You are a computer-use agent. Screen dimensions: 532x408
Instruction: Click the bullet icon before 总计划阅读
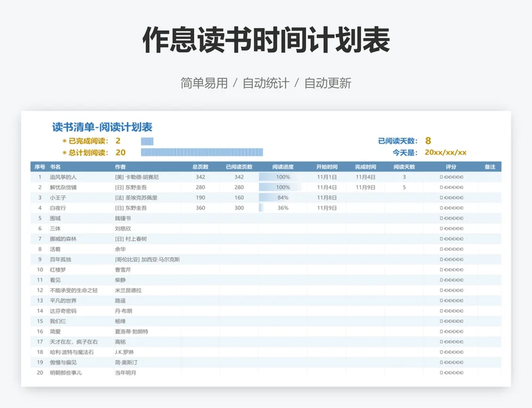65,152
